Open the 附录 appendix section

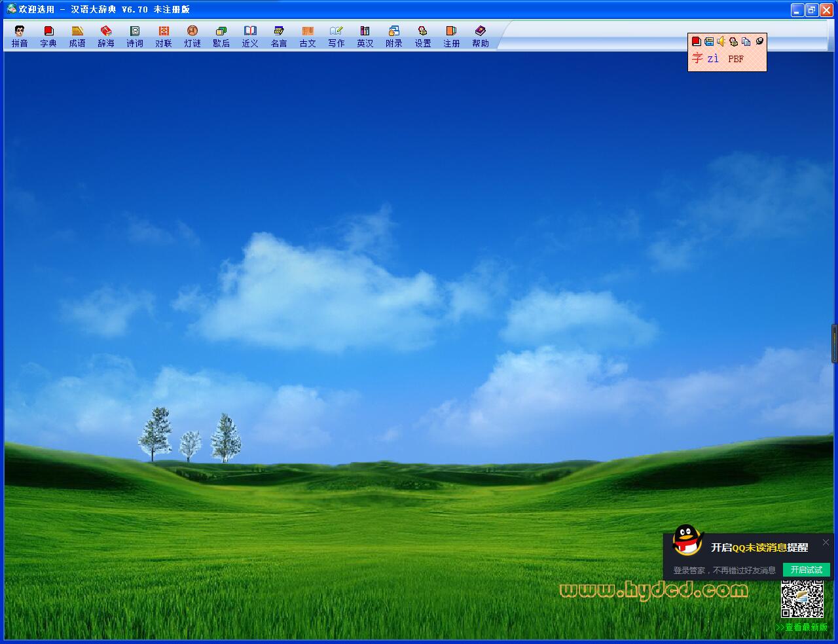pyautogui.click(x=394, y=36)
